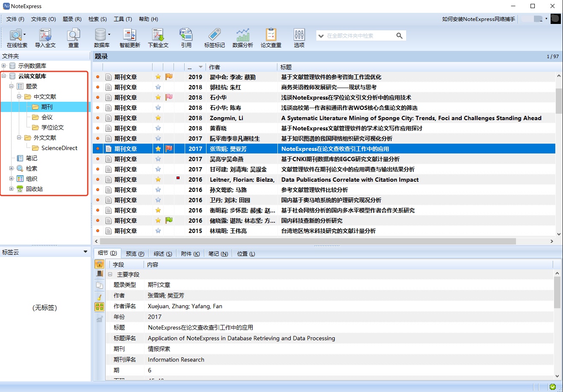Run the 查重 duplicate check tool

[x=74, y=38]
